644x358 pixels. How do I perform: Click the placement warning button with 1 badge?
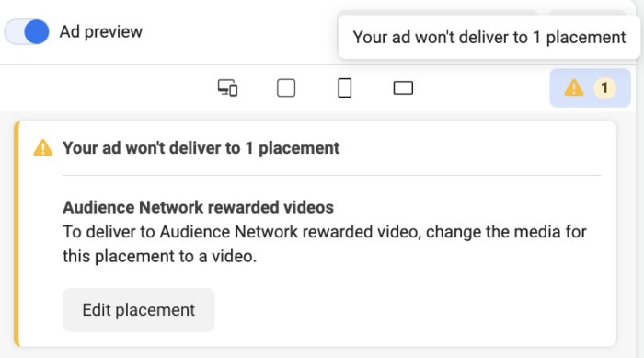pos(591,88)
